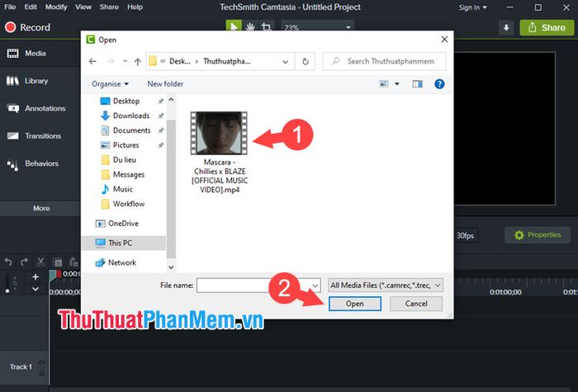This screenshot has height=392, width=578.
Task: Click the Record button in Camtasia
Action: pyautogui.click(x=27, y=27)
